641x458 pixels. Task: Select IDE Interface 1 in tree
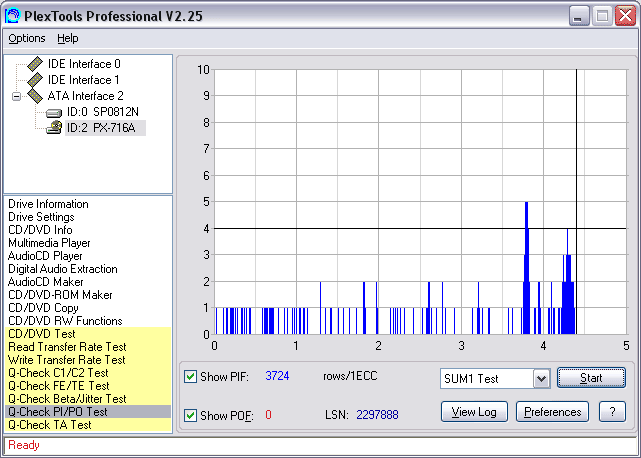[84, 80]
